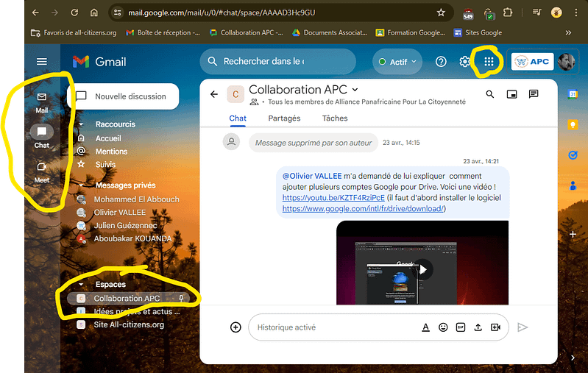
Task: Open the Google apps grid launcher
Action: [x=489, y=62]
